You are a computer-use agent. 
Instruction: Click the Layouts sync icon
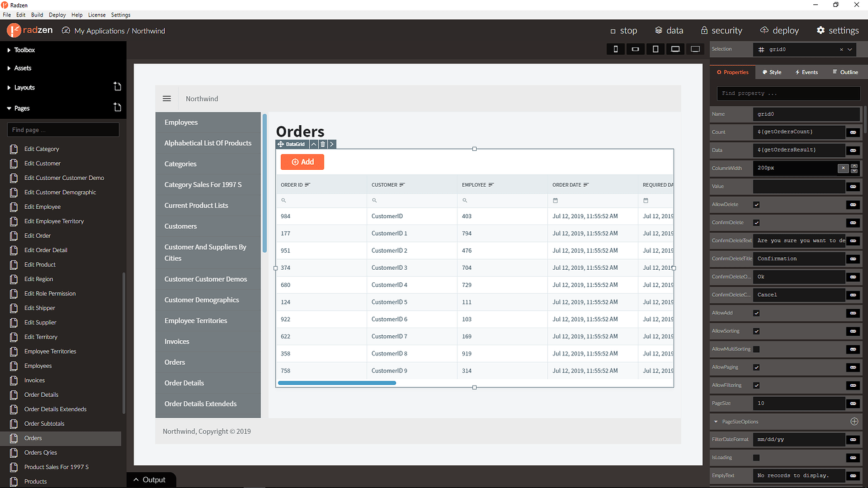[117, 87]
